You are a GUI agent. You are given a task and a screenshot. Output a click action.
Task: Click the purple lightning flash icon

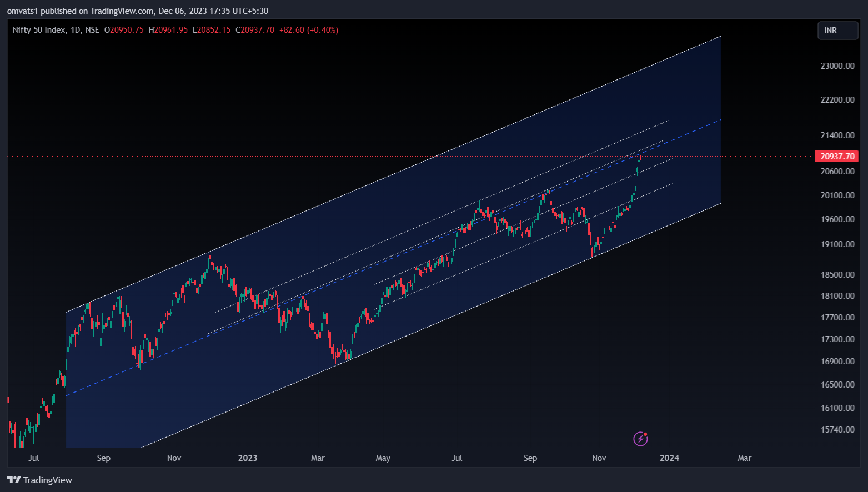640,439
